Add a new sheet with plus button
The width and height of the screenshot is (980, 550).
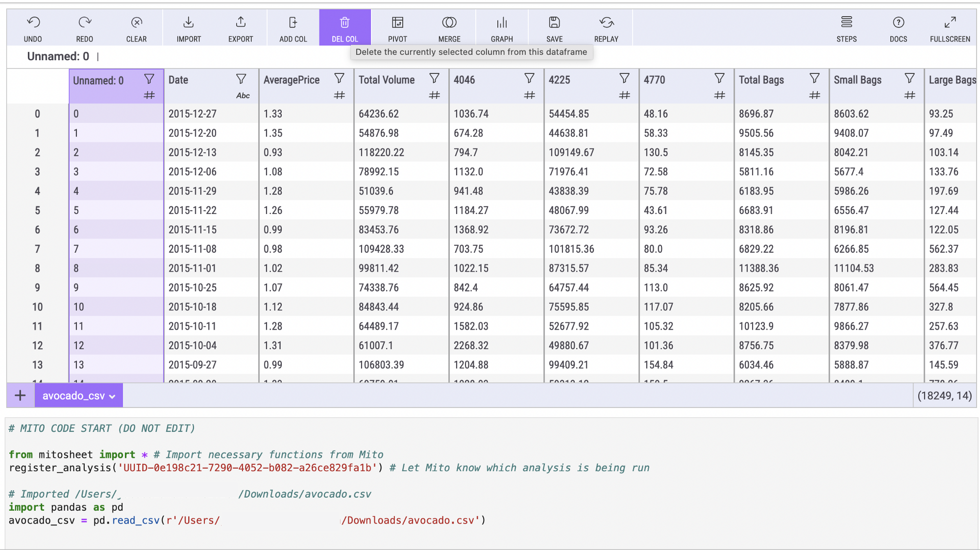click(x=20, y=396)
